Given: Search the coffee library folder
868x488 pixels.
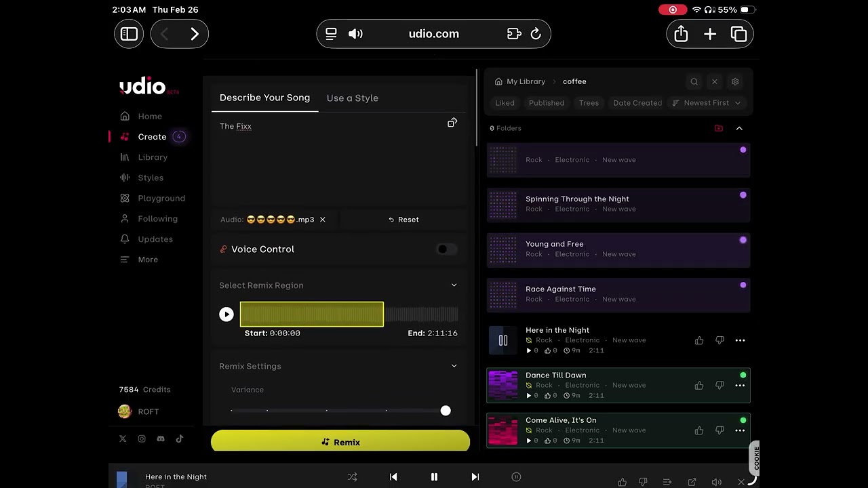Looking at the screenshot, I should click(x=694, y=81).
